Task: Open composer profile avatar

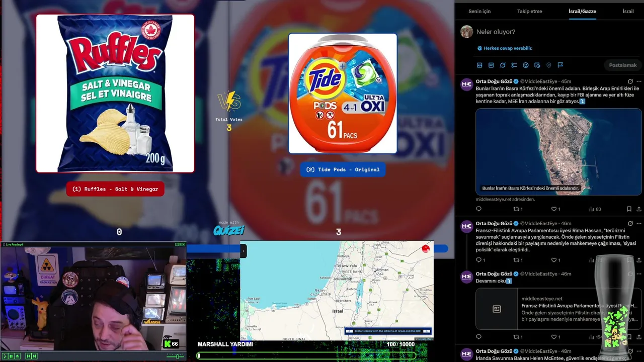Action: tap(467, 32)
